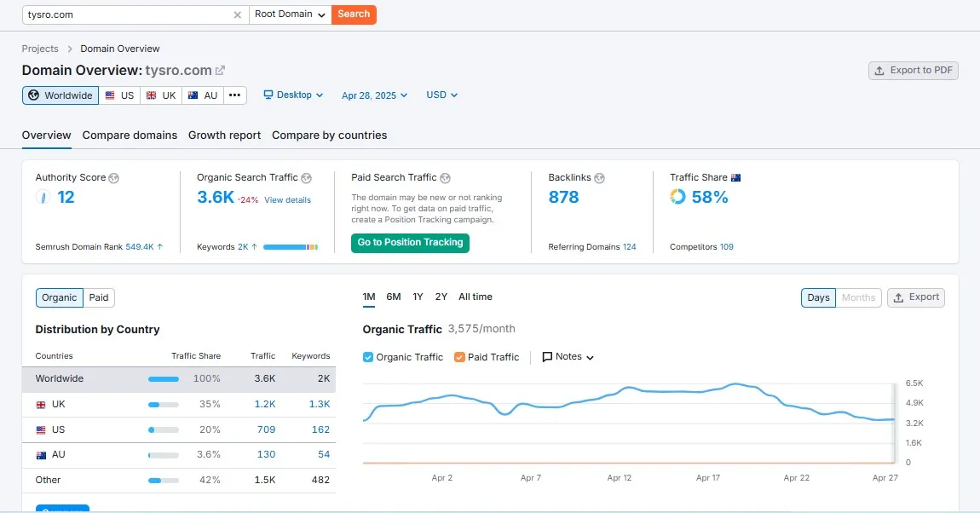Toggle the Paid Traffic checkbox
The height and width of the screenshot is (513, 980).
460,357
